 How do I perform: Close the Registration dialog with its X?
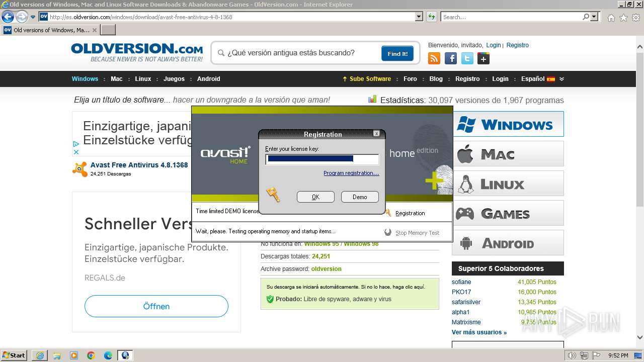coord(376,134)
